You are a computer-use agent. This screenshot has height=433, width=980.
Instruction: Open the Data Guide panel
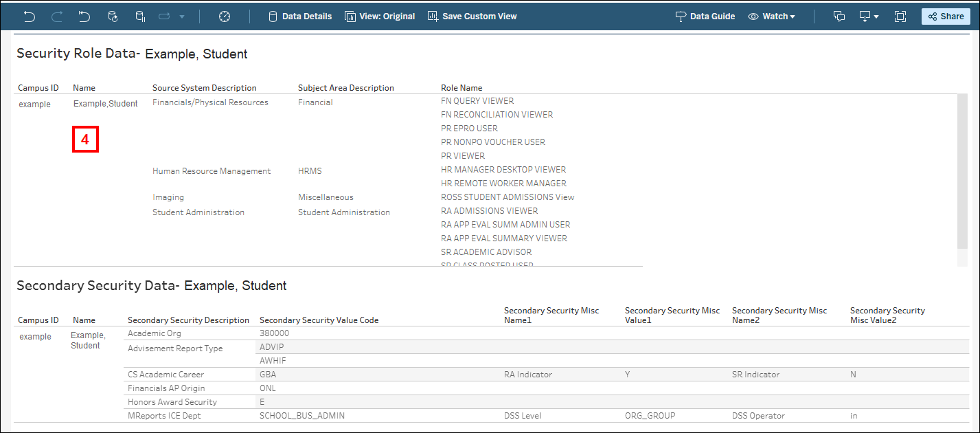tap(705, 16)
